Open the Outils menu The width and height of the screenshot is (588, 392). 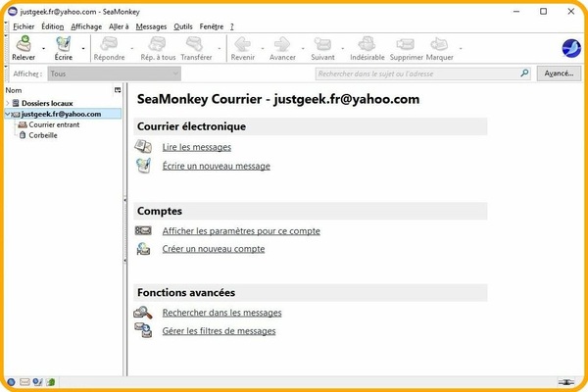tap(183, 26)
